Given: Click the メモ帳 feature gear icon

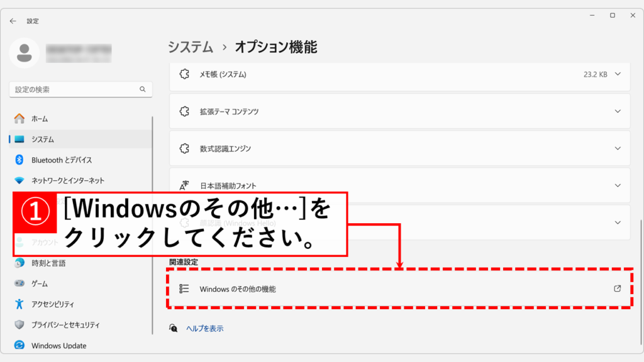Looking at the screenshot, I should coord(184,74).
